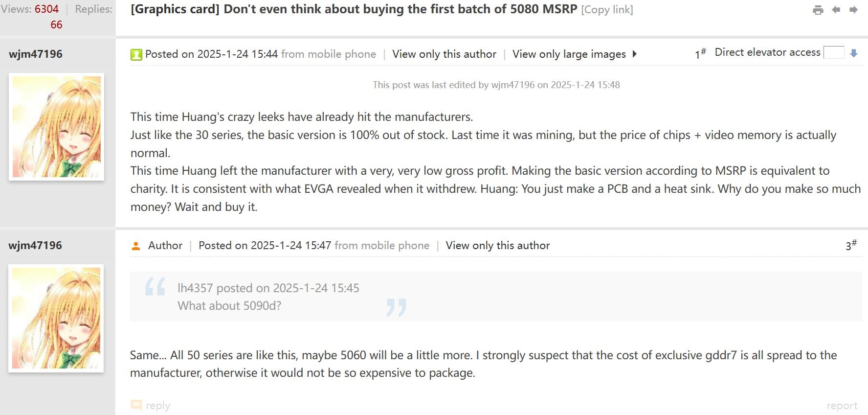Open the Copy link option beside title
This screenshot has width=868, height=415.
(607, 10)
